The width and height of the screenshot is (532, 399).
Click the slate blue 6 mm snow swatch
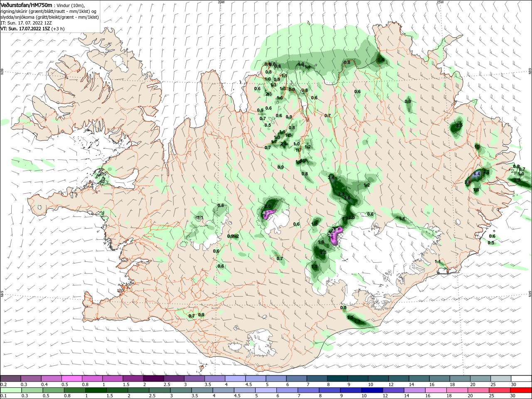(x=297, y=379)
